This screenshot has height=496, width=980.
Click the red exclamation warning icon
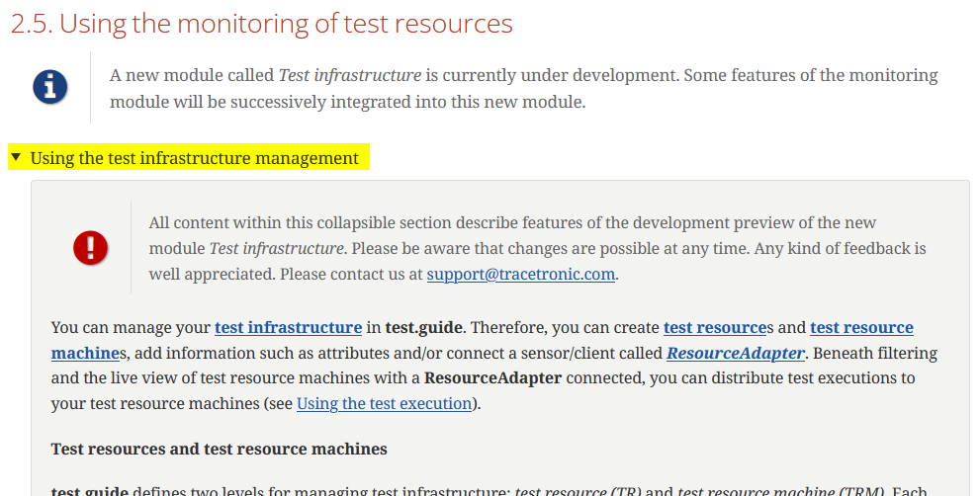click(x=91, y=248)
